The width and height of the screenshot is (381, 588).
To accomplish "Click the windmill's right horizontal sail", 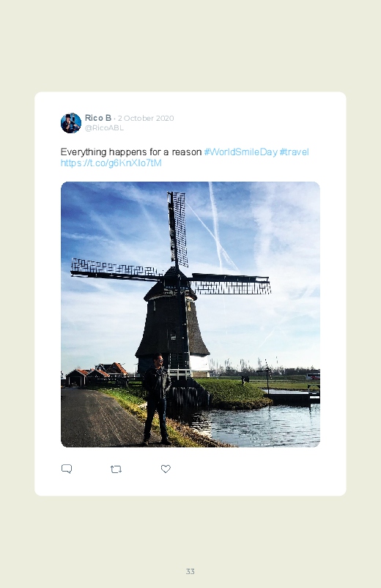I will click(x=230, y=283).
